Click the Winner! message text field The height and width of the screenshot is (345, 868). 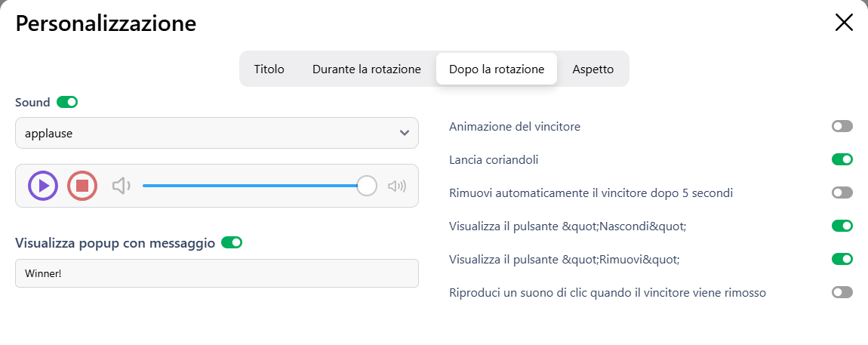(217, 273)
